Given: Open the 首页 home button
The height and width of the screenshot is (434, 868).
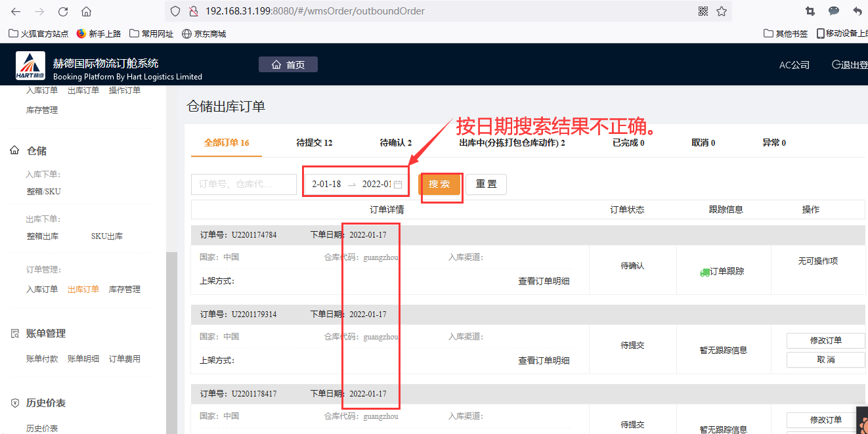Looking at the screenshot, I should coord(288,64).
